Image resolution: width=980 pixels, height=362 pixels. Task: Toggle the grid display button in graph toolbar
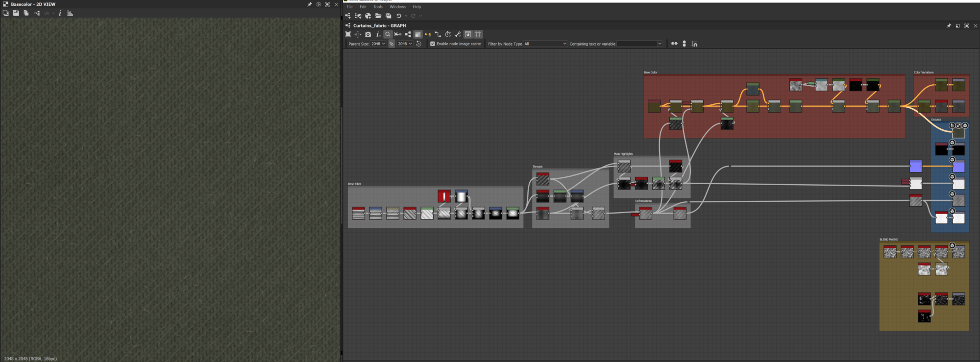click(x=478, y=34)
